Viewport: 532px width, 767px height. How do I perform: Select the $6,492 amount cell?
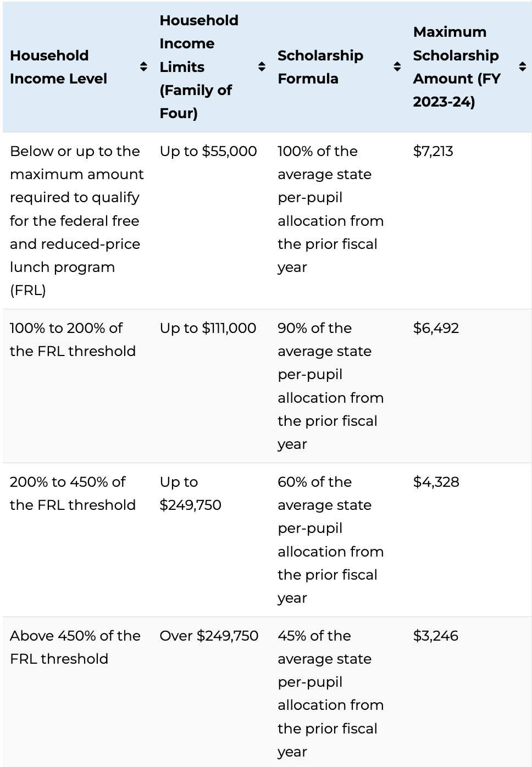(x=436, y=328)
